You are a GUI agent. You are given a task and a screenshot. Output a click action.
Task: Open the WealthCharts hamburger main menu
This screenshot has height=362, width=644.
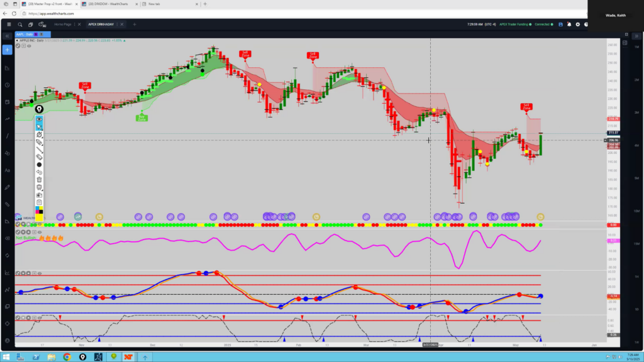click(9, 25)
